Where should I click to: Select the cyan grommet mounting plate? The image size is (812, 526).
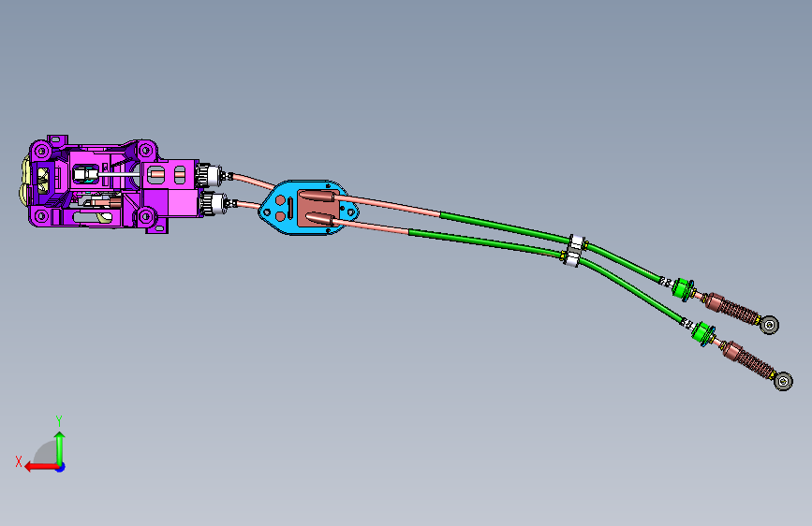tap(309, 207)
